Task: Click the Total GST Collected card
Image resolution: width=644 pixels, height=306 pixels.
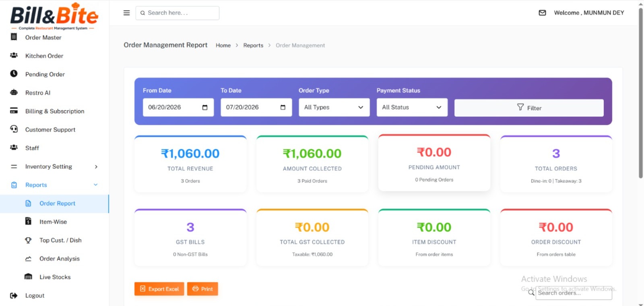Action: [312, 238]
